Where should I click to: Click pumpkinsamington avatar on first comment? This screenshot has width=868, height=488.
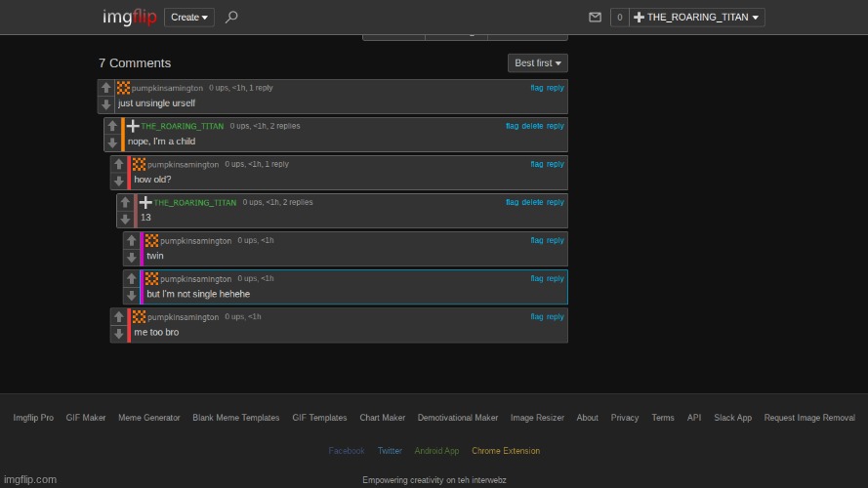tap(124, 88)
